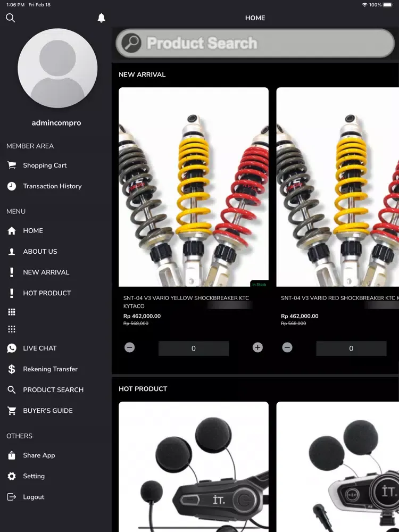399x532 pixels.
Task: Decrease quantity of yellow shockbreaker
Action: 130,347
